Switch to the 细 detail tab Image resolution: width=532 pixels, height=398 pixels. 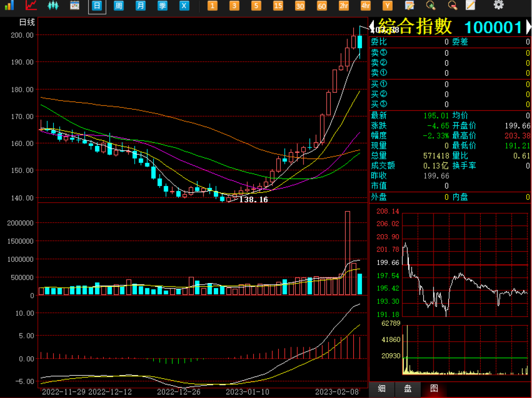(382, 388)
